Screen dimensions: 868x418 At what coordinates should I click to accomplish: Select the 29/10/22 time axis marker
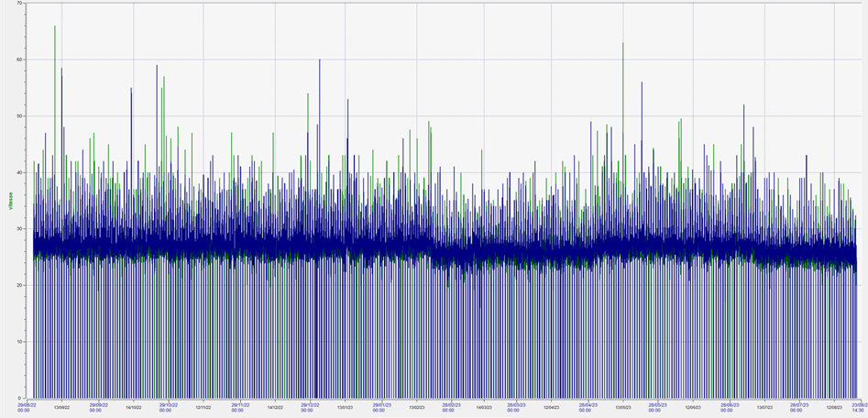coord(168,406)
